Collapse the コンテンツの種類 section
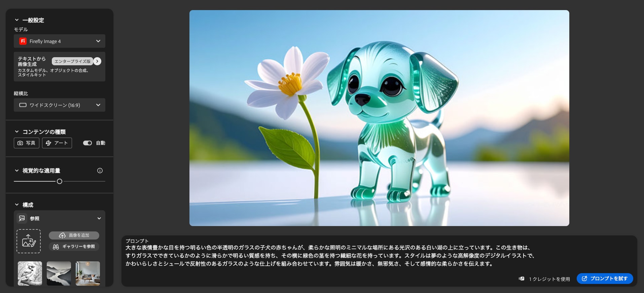The height and width of the screenshot is (293, 644). point(17,132)
